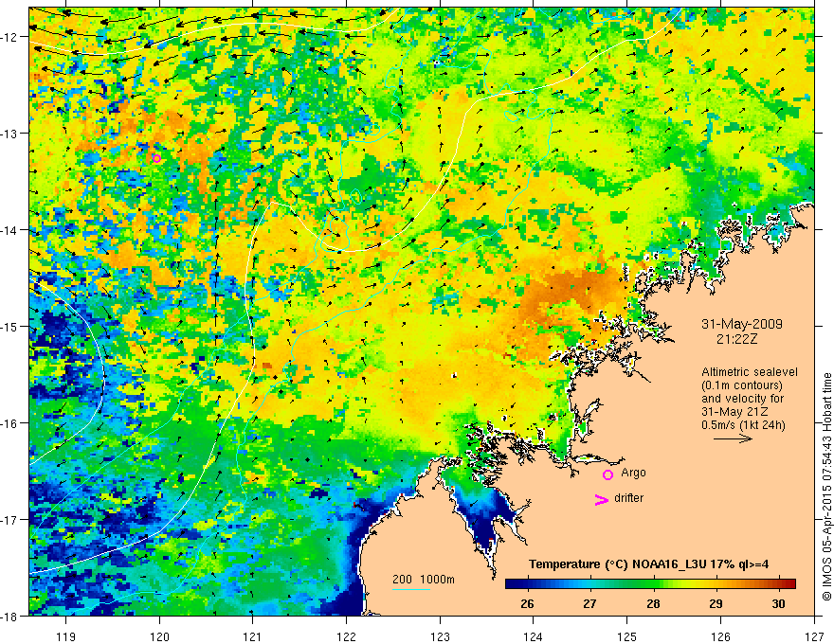Click the latitude -12 axis label

(10, 37)
